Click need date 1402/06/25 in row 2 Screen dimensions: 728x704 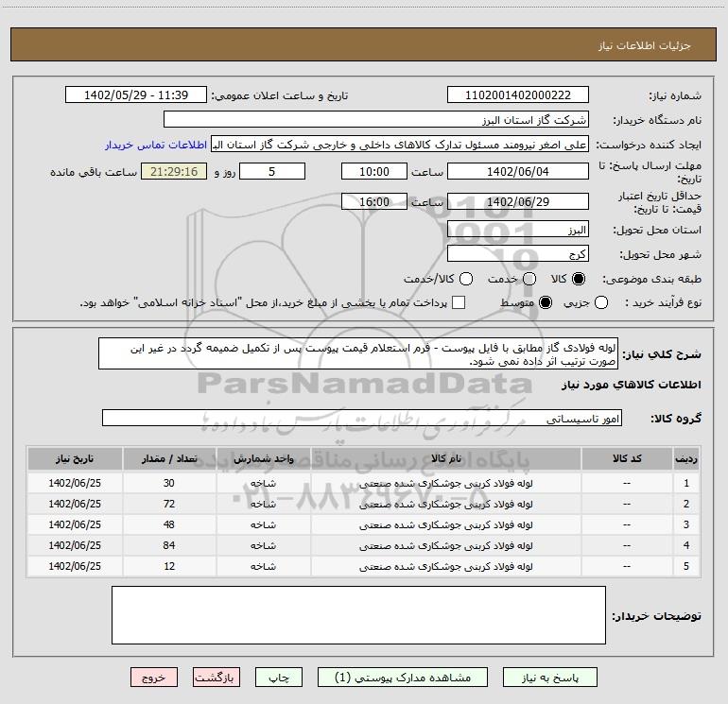[75, 504]
